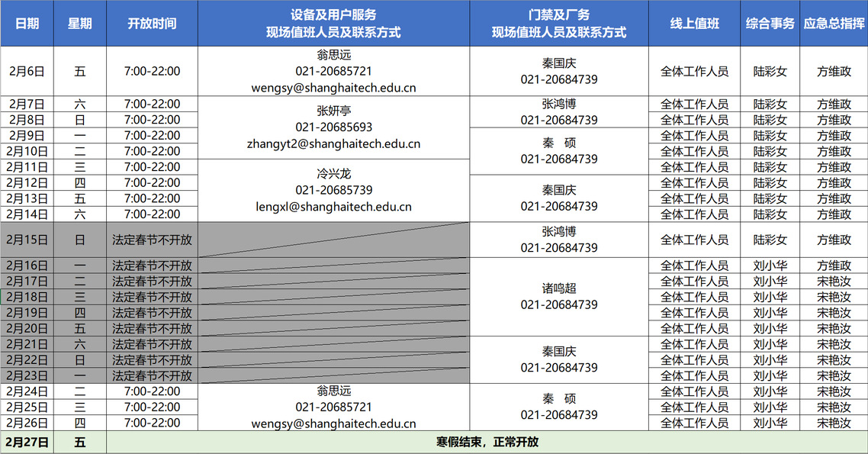Click phone number 021-20685693
Viewport: 868px width, 454px height.
pyautogui.click(x=333, y=127)
